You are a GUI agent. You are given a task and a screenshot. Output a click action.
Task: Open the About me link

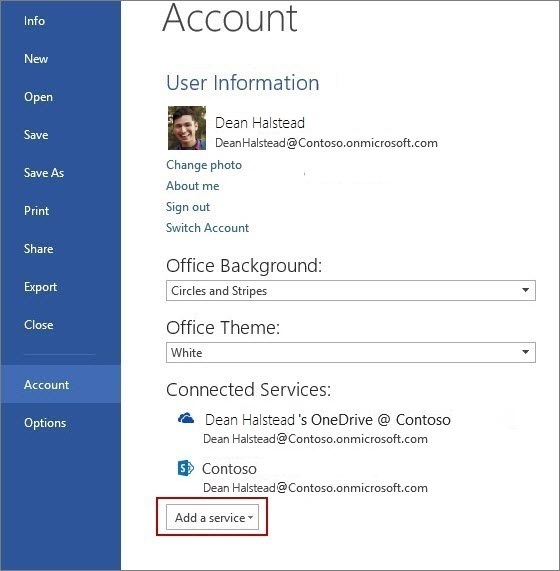pos(193,186)
